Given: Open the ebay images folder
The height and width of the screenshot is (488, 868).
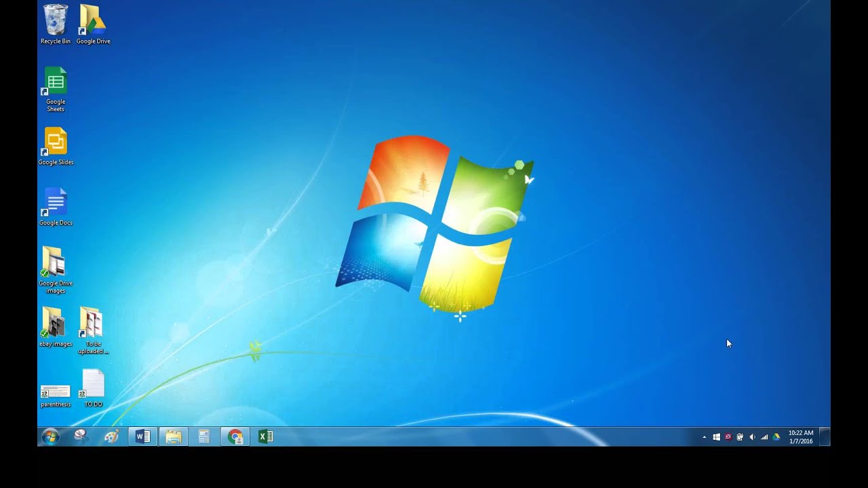Looking at the screenshot, I should [54, 323].
